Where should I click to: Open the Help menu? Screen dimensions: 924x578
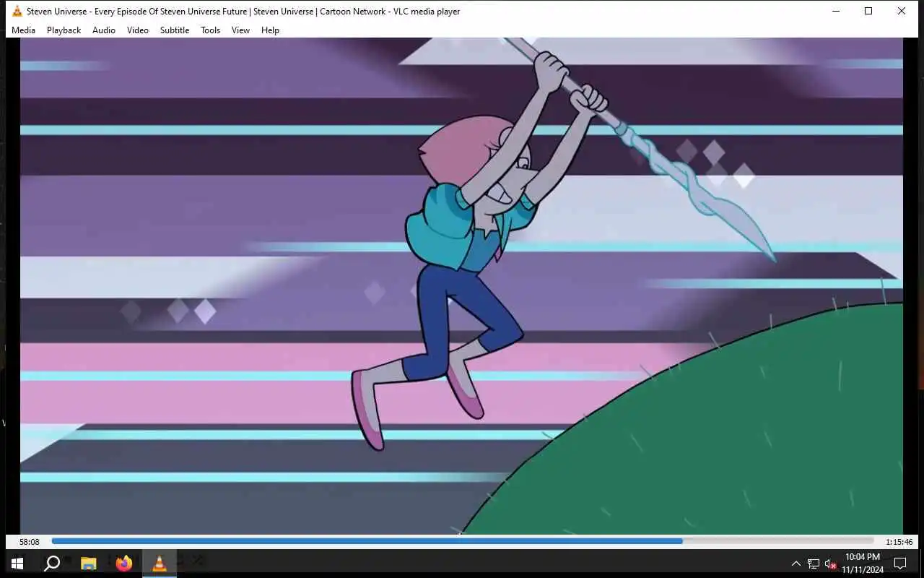coord(270,30)
